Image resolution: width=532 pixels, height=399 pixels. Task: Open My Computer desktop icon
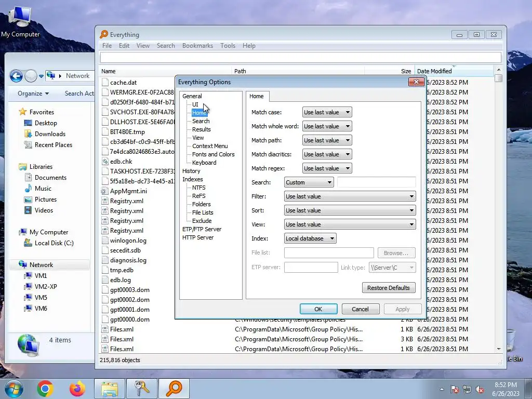point(20,21)
